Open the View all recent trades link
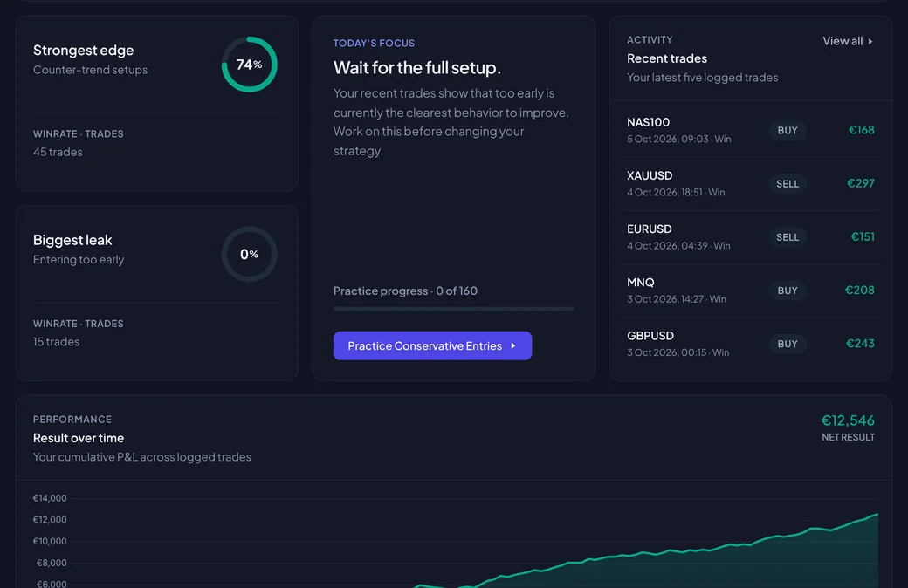This screenshot has width=908, height=588. [848, 41]
